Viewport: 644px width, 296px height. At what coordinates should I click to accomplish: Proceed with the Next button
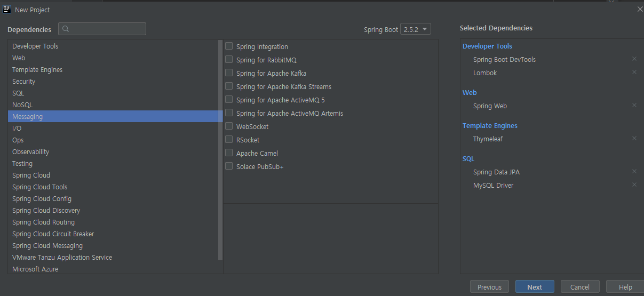pyautogui.click(x=535, y=287)
